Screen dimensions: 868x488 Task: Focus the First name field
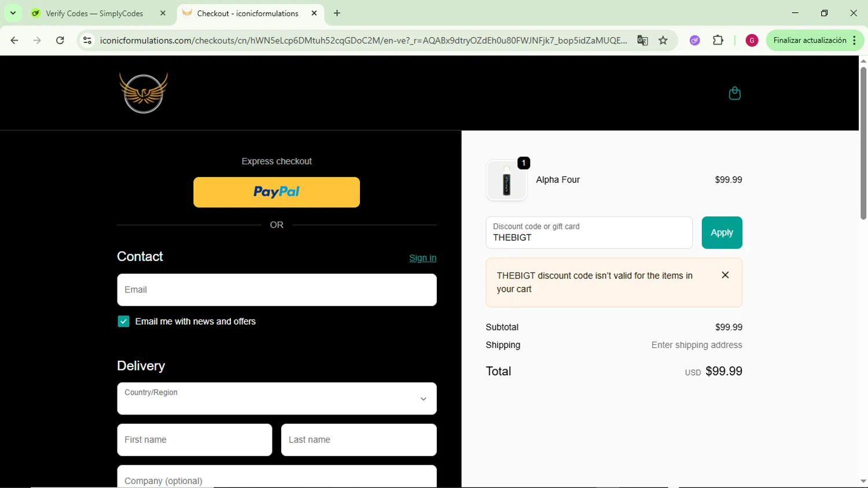pyautogui.click(x=194, y=440)
